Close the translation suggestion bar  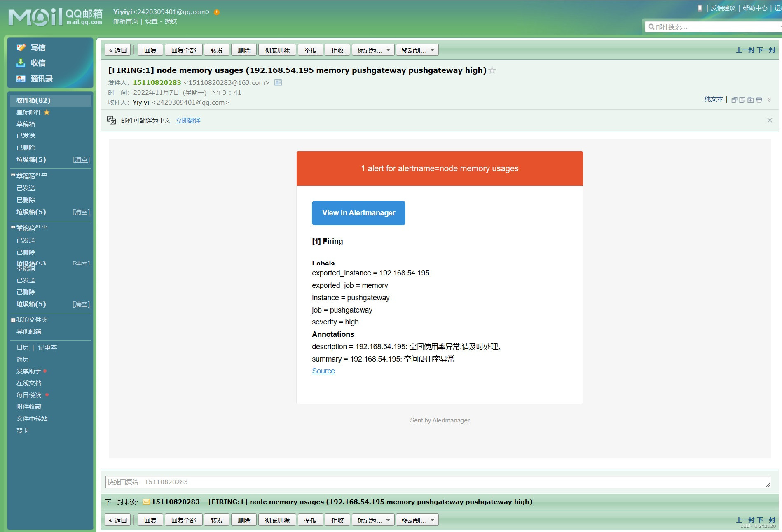[770, 120]
